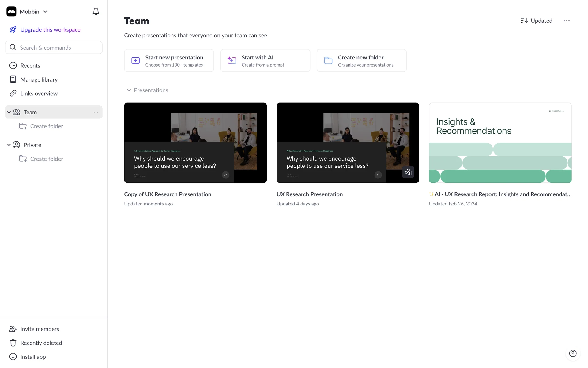588x368 pixels.
Task: Open Links overview
Action: [x=39, y=94]
